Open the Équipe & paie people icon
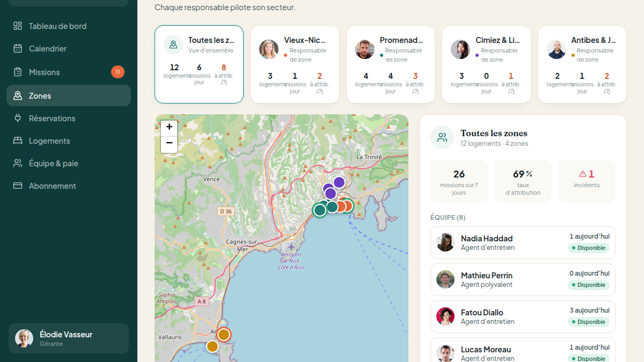 tap(18, 164)
